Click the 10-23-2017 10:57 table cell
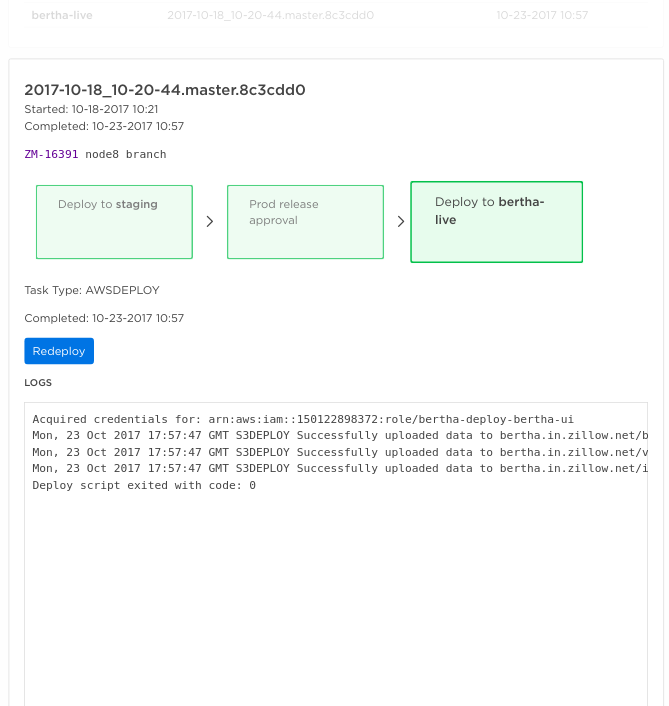The height and width of the screenshot is (706, 669). [542, 15]
